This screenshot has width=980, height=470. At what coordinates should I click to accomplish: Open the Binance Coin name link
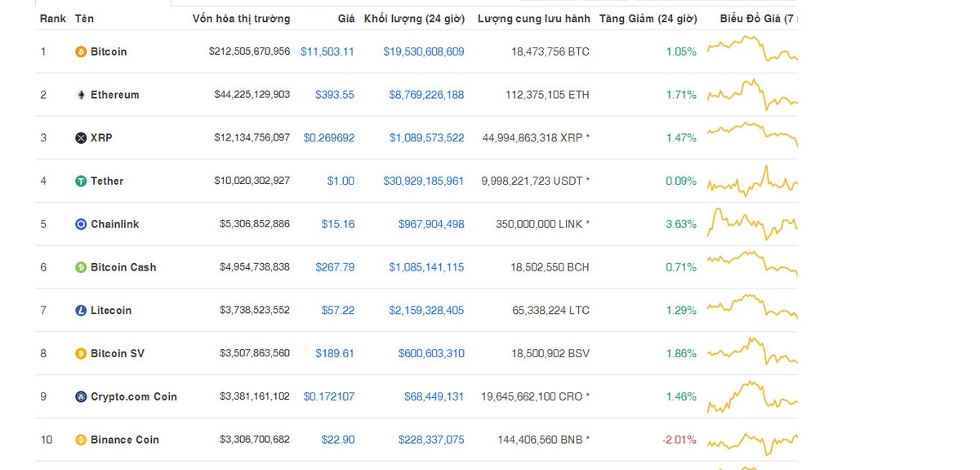pyautogui.click(x=125, y=440)
